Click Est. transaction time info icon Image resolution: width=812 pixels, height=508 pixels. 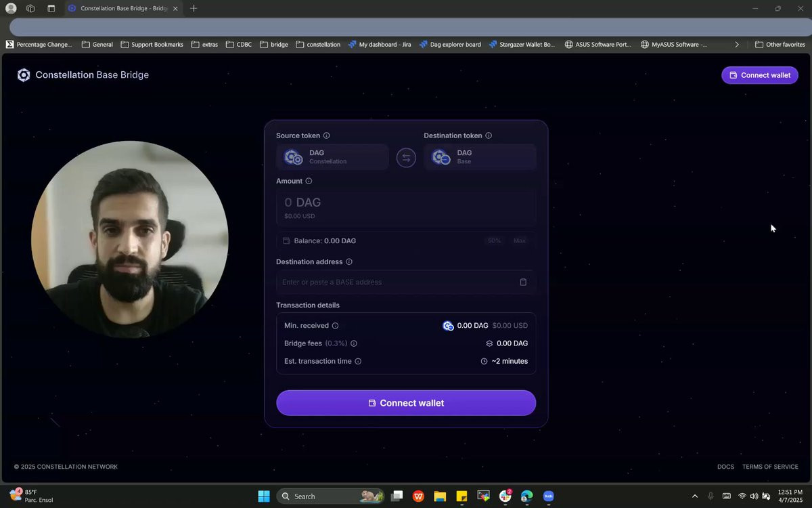click(358, 361)
